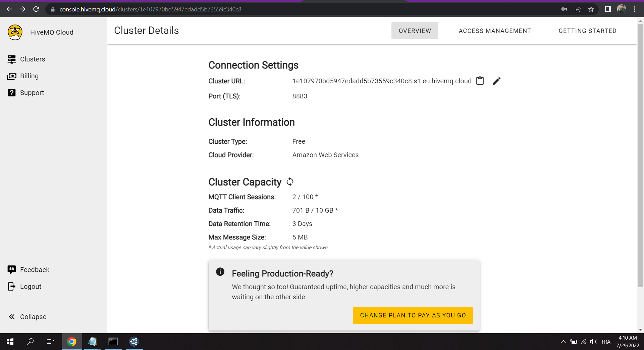This screenshot has height=350, width=644.
Task: Open the terminal window taskbar icon
Action: [113, 342]
